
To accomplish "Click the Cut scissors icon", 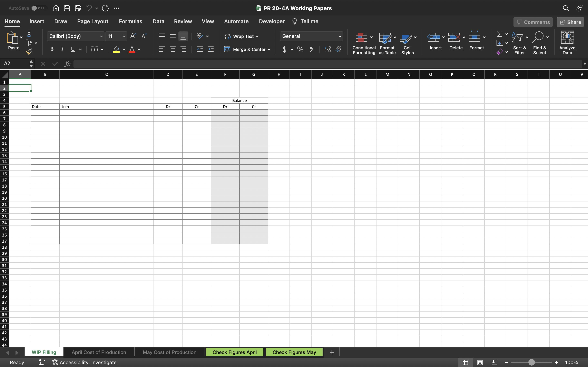I will 29,34.
